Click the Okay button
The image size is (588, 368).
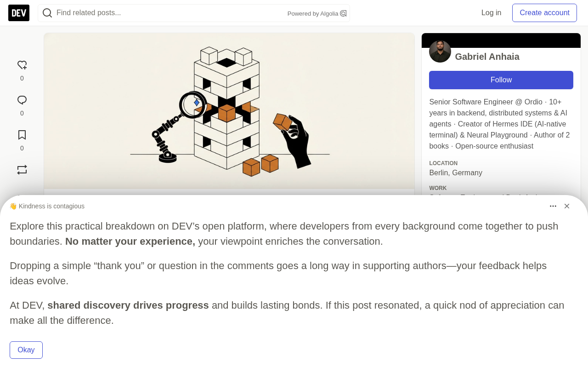coord(26,350)
